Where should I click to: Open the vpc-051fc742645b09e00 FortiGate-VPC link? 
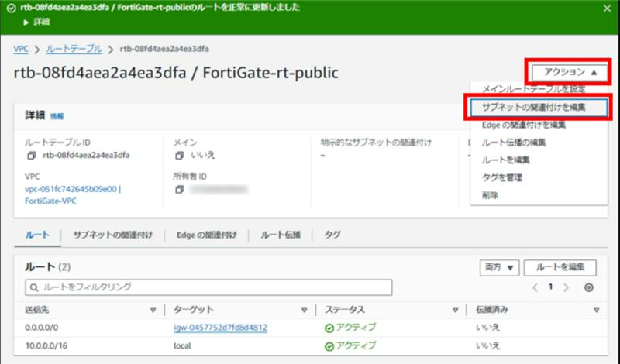click(x=73, y=195)
